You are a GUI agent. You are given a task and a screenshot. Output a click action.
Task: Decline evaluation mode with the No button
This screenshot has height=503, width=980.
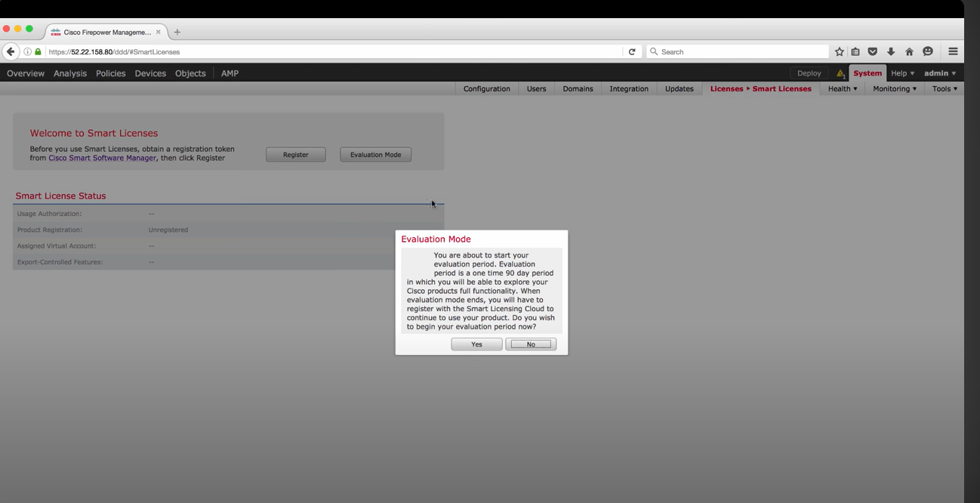coord(531,344)
